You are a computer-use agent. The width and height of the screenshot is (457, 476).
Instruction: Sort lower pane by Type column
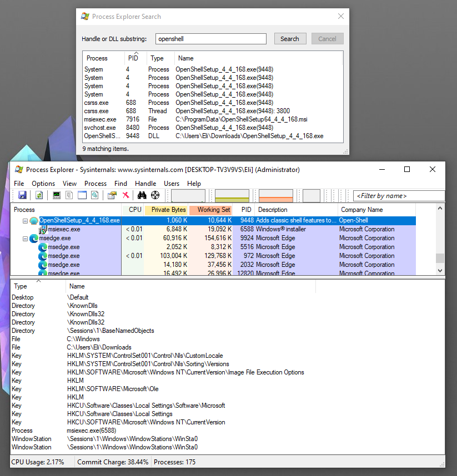[x=38, y=286]
